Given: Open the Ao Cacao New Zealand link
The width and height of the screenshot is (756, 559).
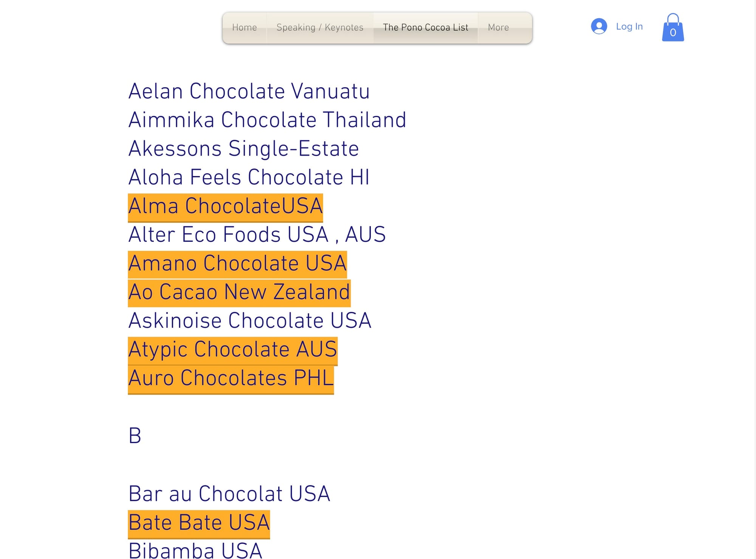Looking at the screenshot, I should [x=239, y=292].
